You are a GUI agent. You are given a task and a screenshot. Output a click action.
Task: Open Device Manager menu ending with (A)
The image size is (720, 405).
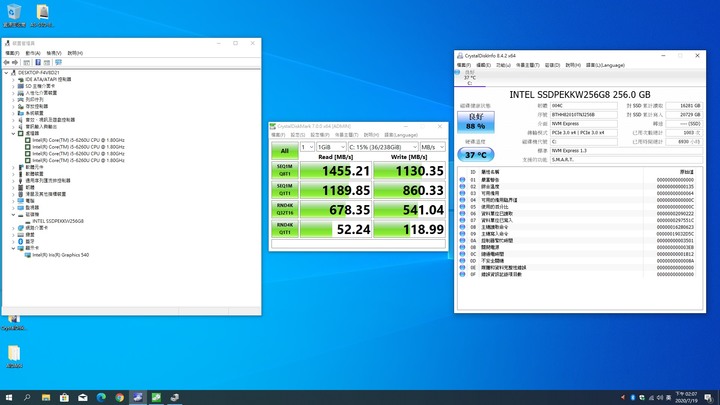point(33,53)
